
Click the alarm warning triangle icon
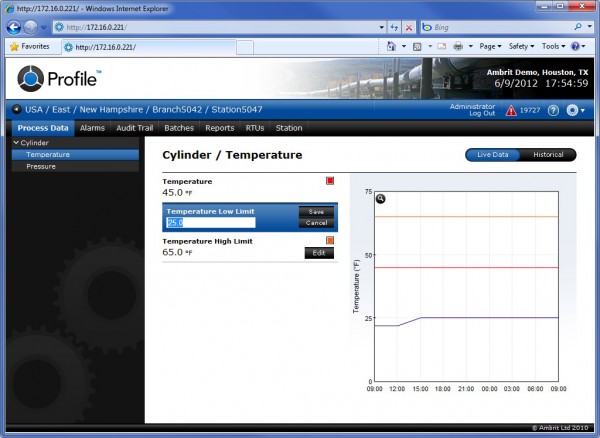click(511, 111)
